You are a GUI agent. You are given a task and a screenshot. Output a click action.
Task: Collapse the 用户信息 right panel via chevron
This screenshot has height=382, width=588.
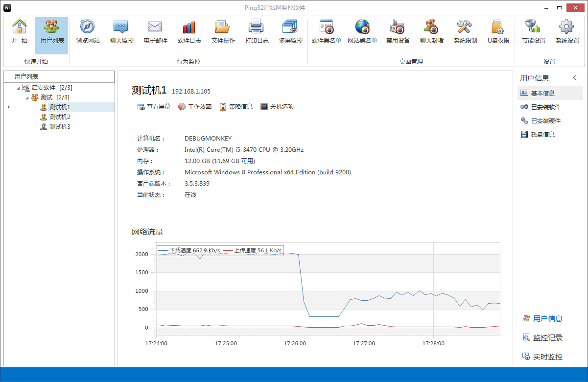[575, 77]
